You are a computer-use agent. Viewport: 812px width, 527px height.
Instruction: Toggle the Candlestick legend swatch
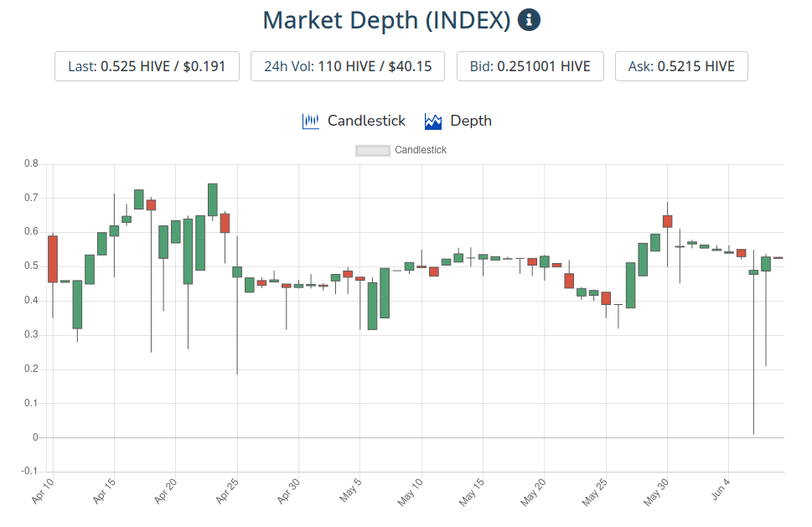pyautogui.click(x=372, y=150)
